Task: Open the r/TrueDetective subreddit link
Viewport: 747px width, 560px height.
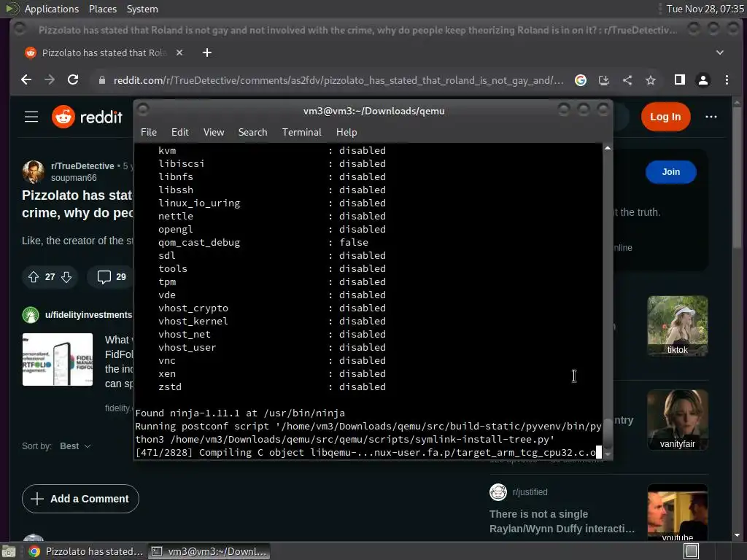Action: point(82,166)
